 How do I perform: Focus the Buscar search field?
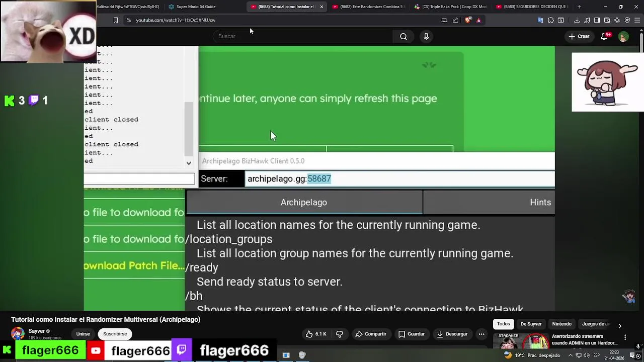(x=302, y=36)
